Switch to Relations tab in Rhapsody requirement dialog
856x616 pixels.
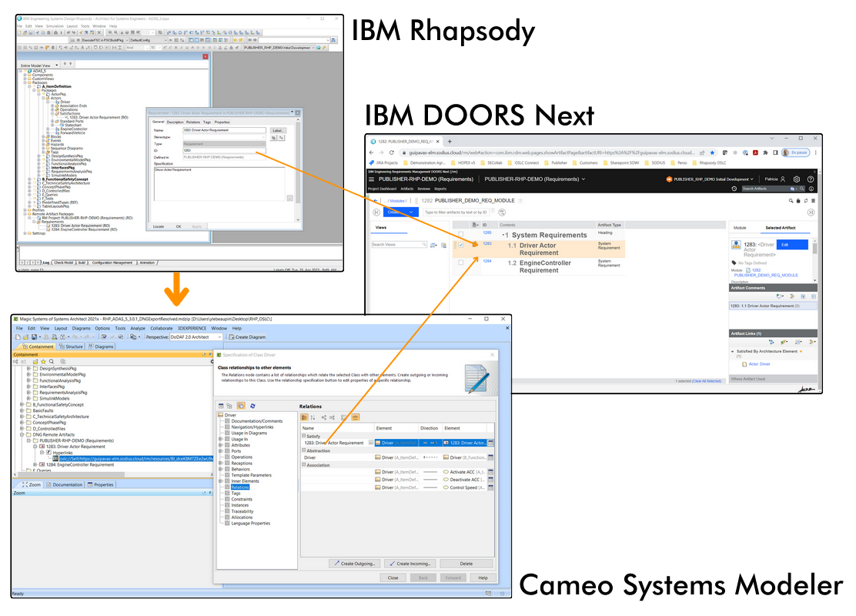click(x=193, y=122)
